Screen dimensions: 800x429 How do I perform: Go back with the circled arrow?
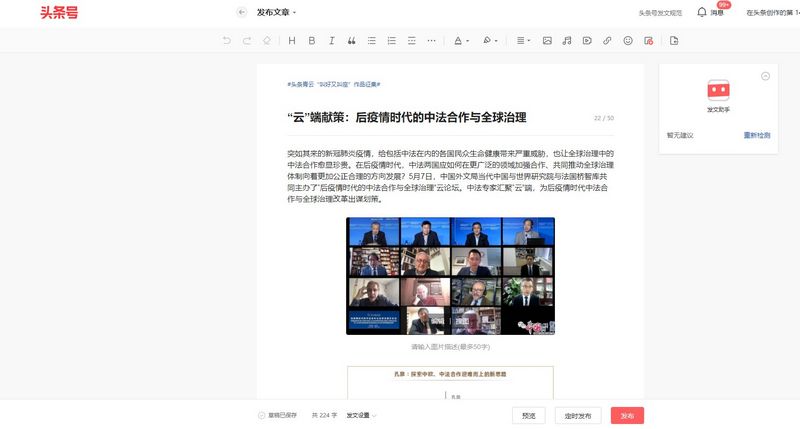click(242, 12)
